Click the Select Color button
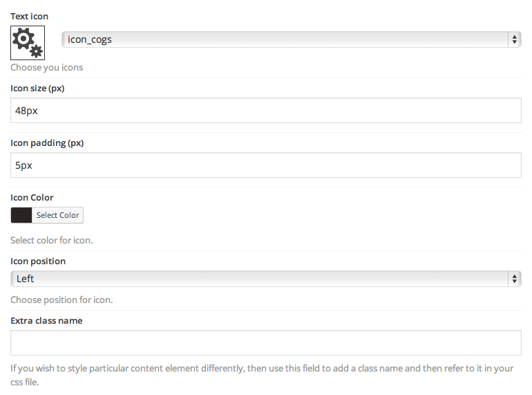 tap(57, 215)
